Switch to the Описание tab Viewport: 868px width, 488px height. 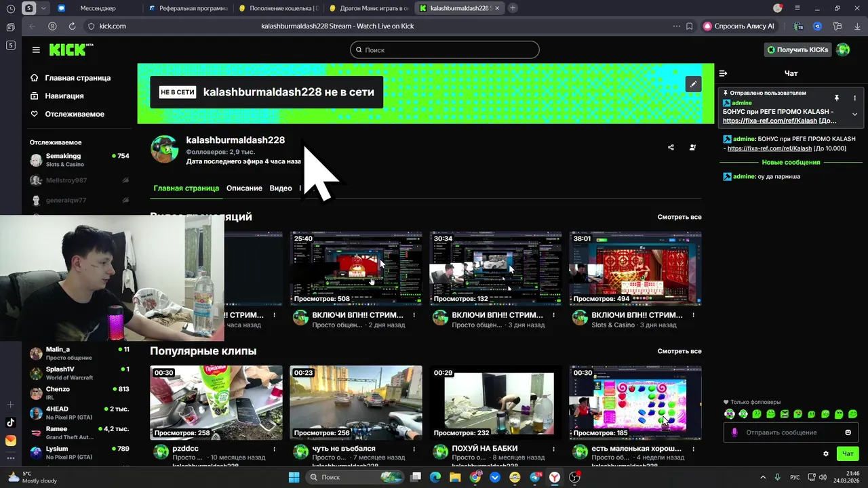[x=244, y=188]
